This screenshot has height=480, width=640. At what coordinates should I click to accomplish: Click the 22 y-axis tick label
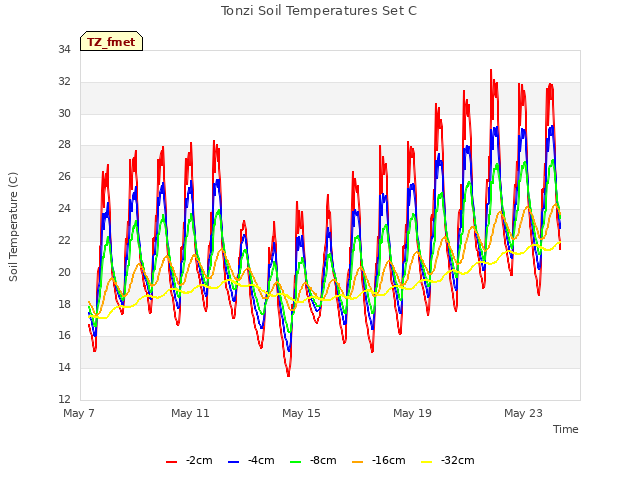[x=64, y=240]
